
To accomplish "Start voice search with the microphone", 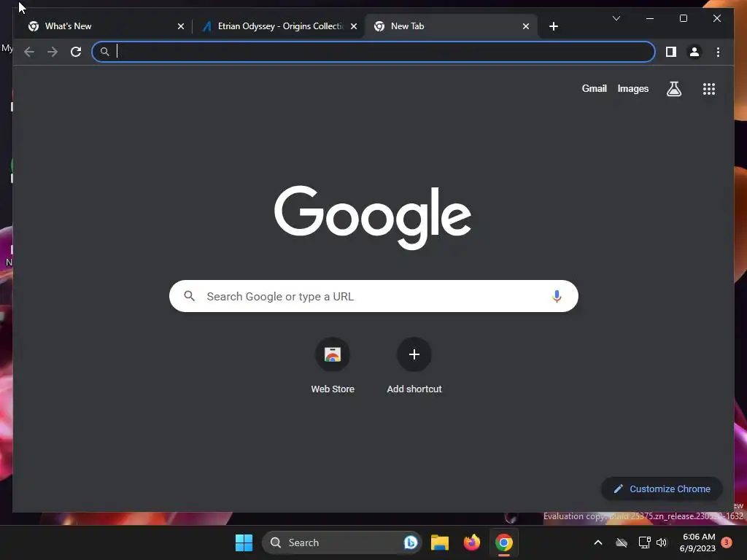I will click(x=557, y=296).
